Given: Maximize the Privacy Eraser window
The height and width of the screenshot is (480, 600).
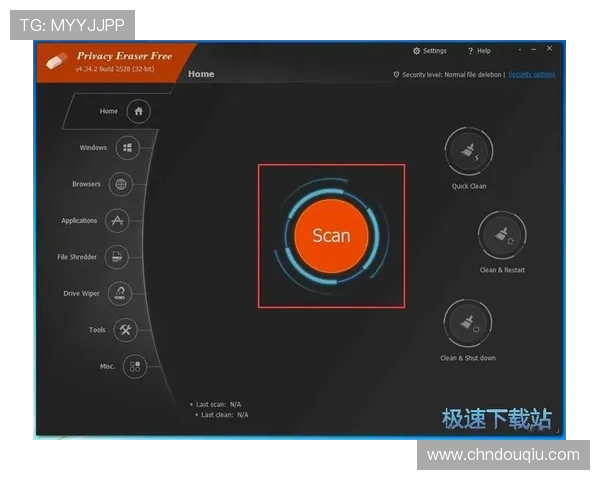Looking at the screenshot, I should pos(534,49).
